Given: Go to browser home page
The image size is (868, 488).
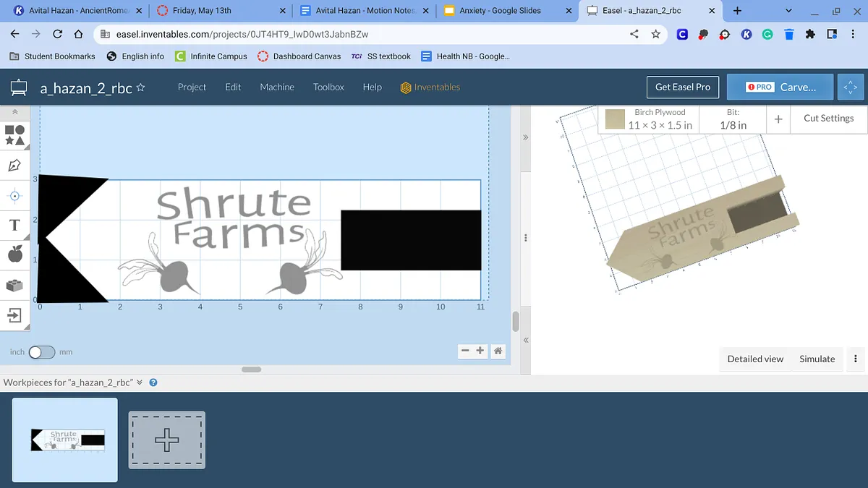Looking at the screenshot, I should 80,34.
